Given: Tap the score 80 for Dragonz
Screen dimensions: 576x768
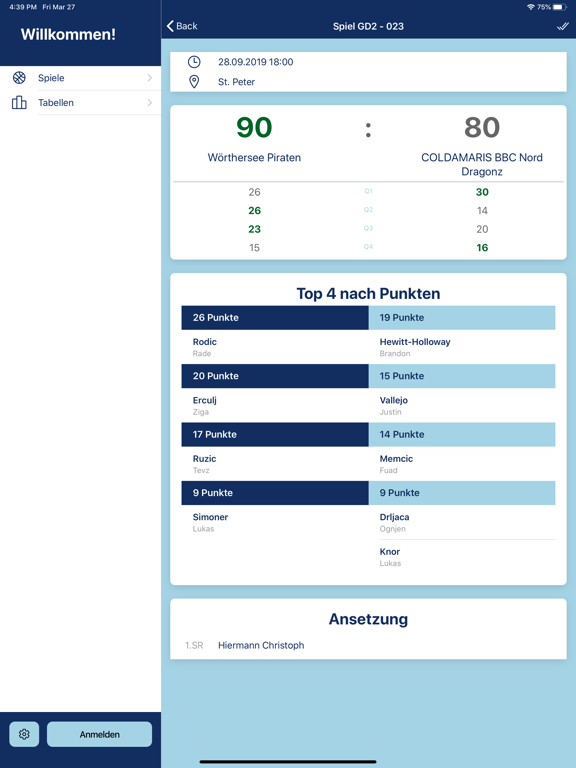Looking at the screenshot, I should 482,127.
